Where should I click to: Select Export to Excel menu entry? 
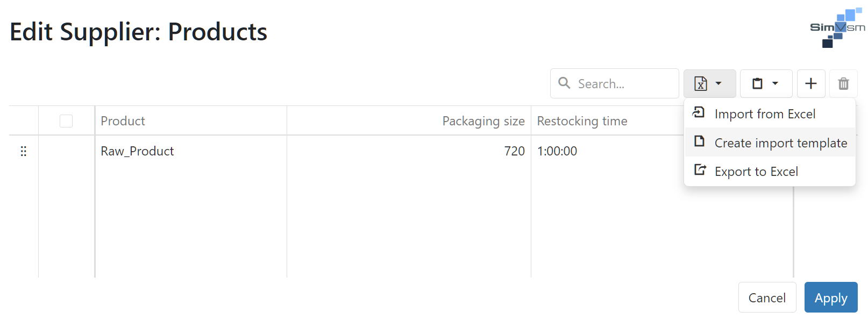[x=756, y=172]
